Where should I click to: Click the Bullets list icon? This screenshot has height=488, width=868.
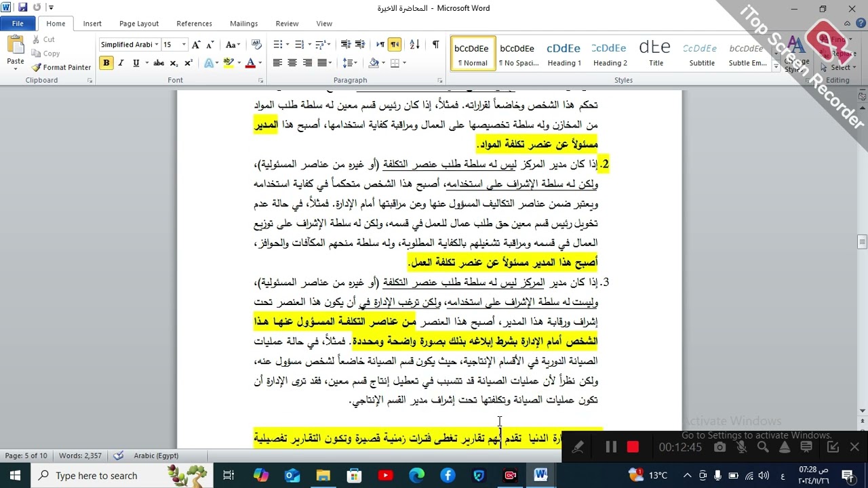pyautogui.click(x=277, y=45)
